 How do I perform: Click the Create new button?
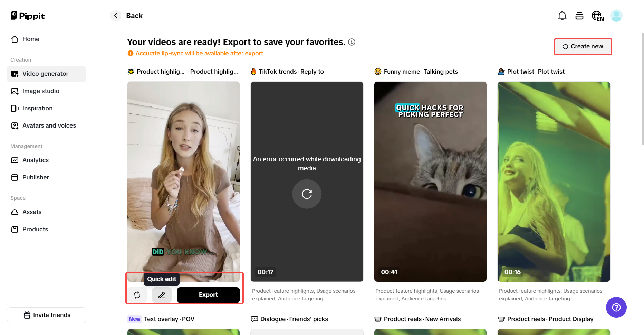click(583, 46)
